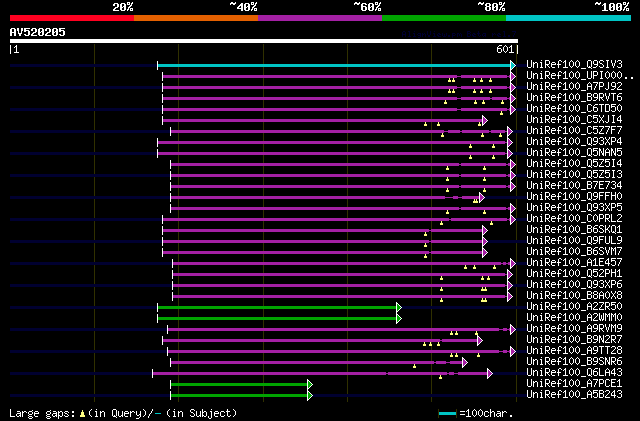
Task: Open the UniRef100_B9RVT6 label
Action: point(574,98)
